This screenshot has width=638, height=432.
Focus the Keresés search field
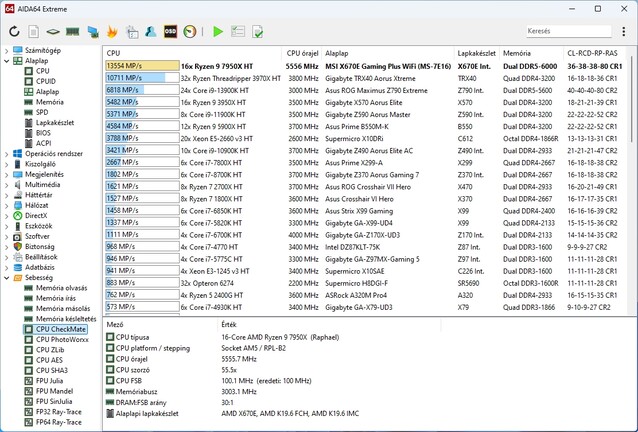click(568, 31)
